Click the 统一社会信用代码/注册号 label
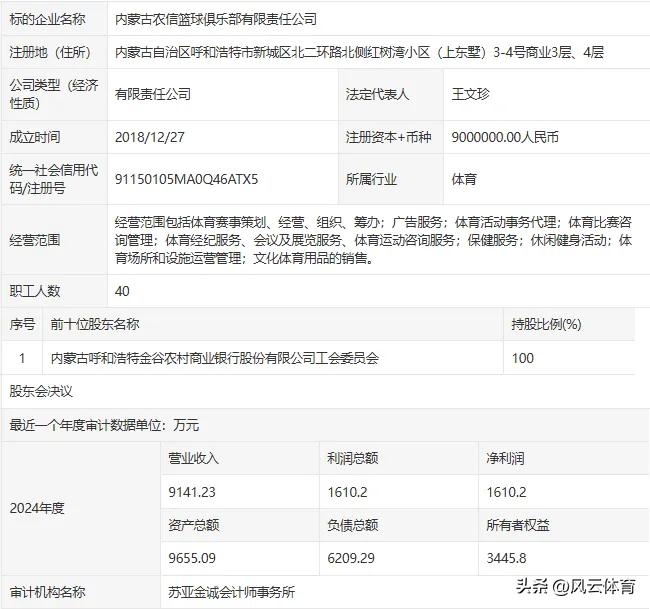 point(54,179)
